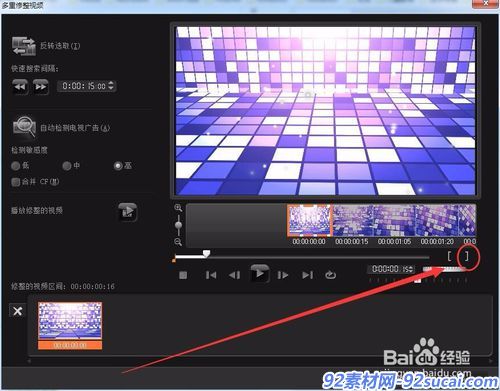Viewport: 500px width, 391px height.
Task: Select medium detection sensitivity radio
Action: click(67, 166)
